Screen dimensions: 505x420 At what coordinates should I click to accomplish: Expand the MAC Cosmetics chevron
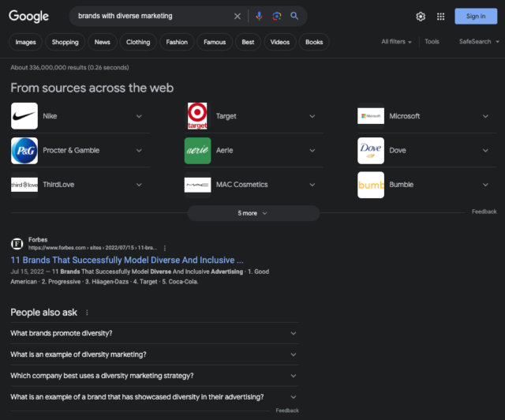point(312,185)
